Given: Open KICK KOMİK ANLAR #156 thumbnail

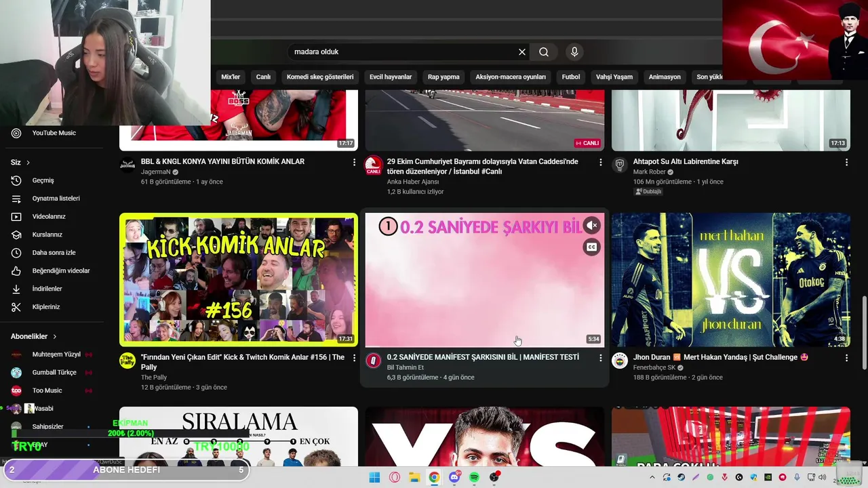Looking at the screenshot, I should 239,280.
